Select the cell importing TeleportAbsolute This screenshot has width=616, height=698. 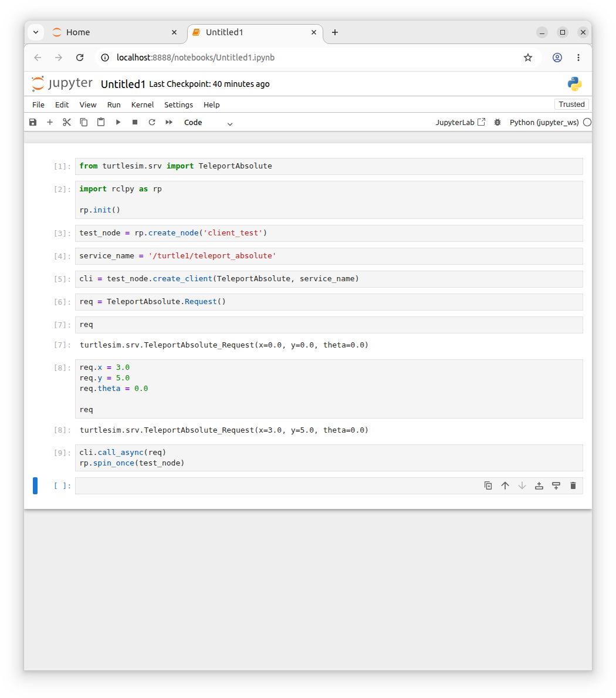click(329, 166)
